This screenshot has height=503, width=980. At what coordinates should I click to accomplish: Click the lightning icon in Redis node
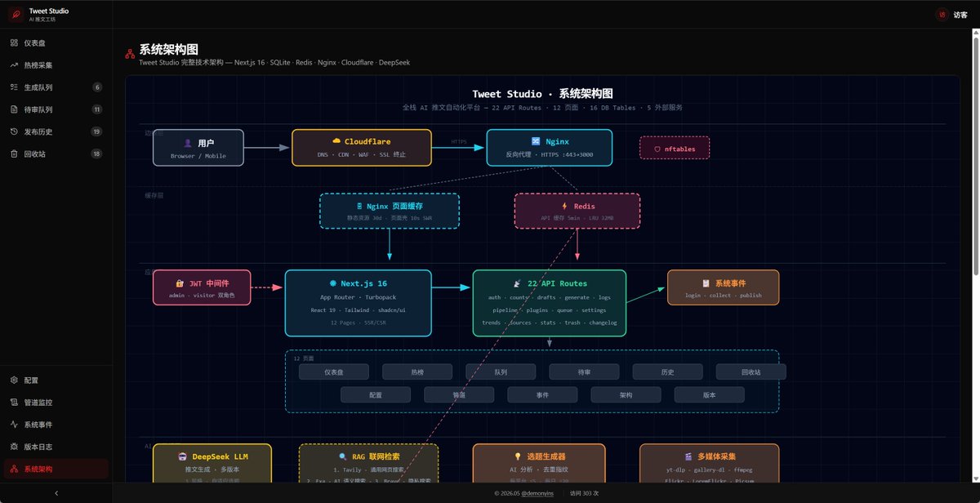tap(564, 207)
